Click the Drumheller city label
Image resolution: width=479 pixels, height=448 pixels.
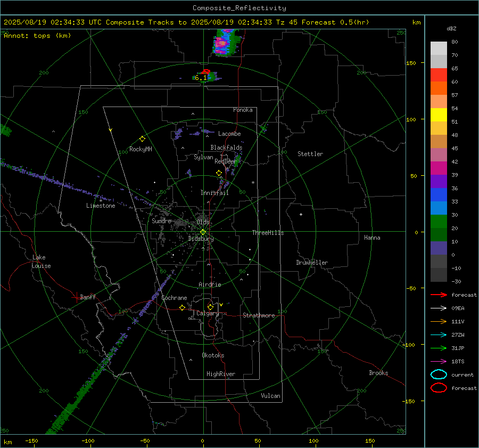click(312, 263)
